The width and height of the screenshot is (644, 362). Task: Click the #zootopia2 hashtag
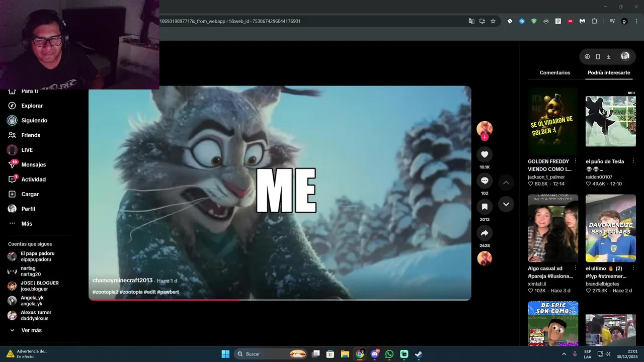[x=105, y=292]
